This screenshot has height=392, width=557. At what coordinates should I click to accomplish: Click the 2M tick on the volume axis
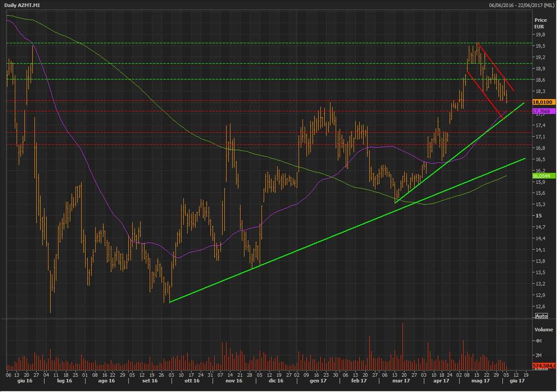(x=538, y=355)
